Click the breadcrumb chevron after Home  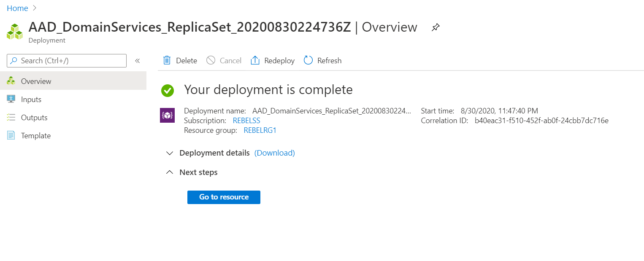(x=35, y=8)
